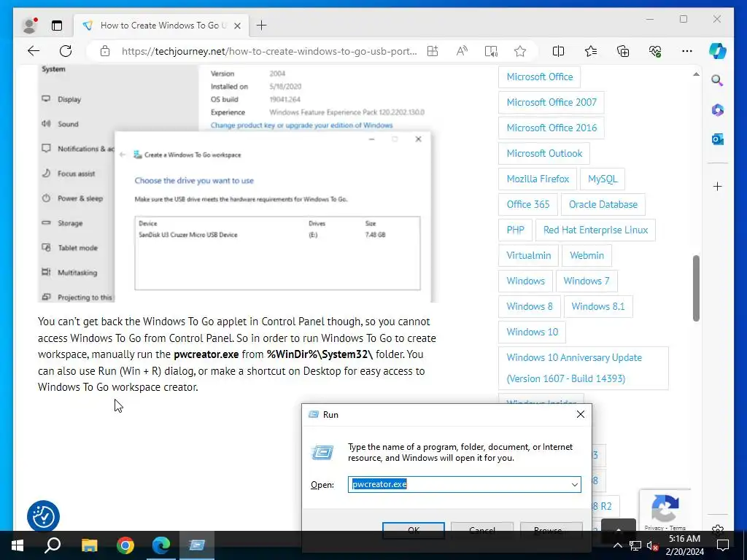Open Microsoft 365 sidebar icon
The image size is (747, 560).
point(718,110)
